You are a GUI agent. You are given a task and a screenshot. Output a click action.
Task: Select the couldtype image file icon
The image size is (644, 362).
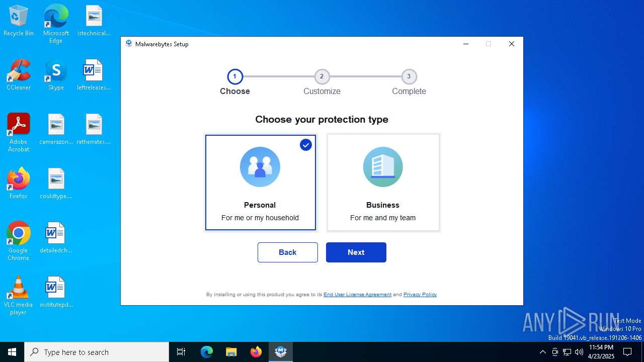pos(56,184)
